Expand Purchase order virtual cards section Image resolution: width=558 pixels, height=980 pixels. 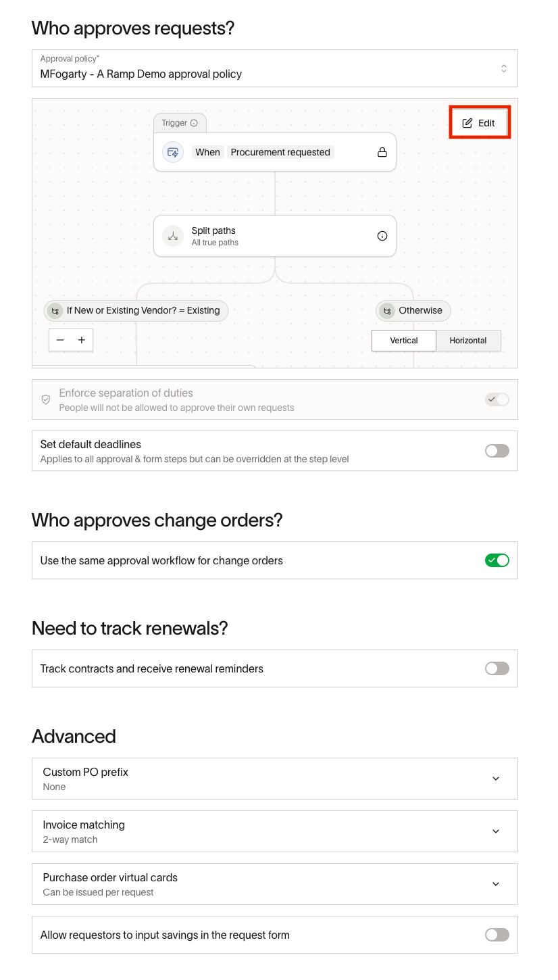pos(496,884)
